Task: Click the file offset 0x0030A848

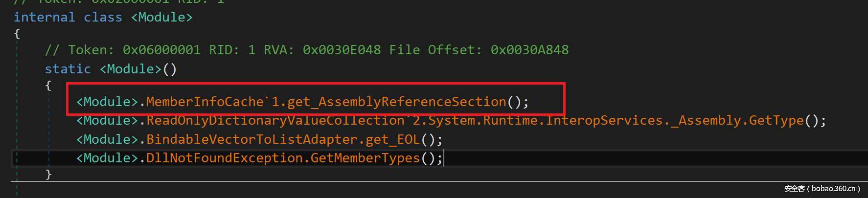Action: [x=529, y=50]
